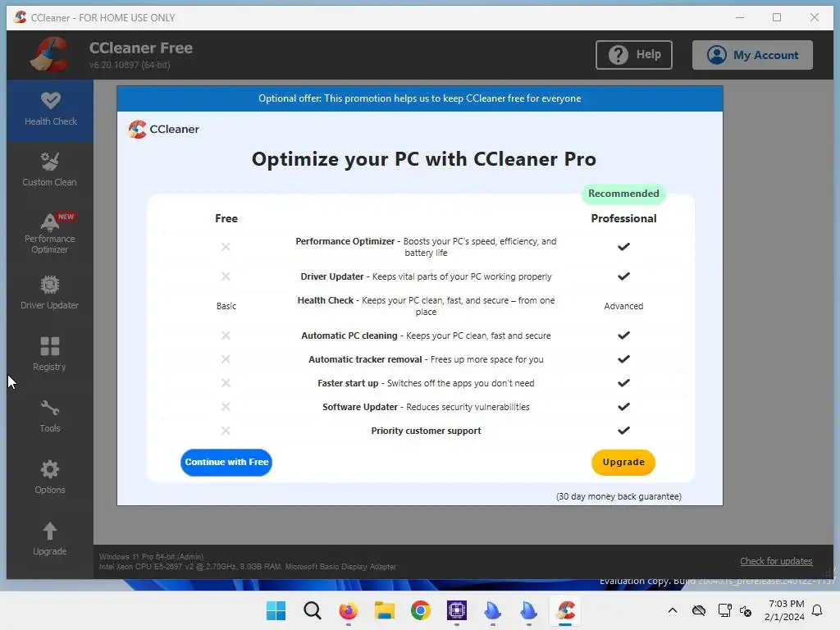Click the Priority customer support checkmark
The height and width of the screenshot is (630, 840).
point(623,430)
